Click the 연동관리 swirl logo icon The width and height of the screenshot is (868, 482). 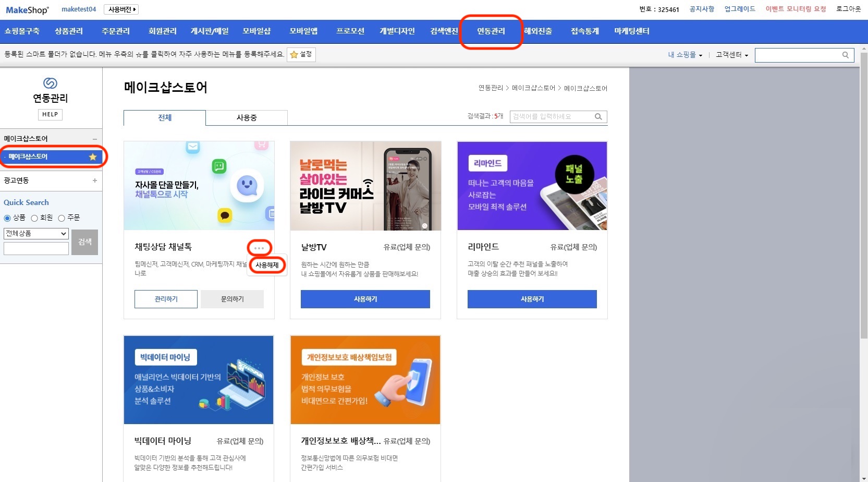click(50, 83)
